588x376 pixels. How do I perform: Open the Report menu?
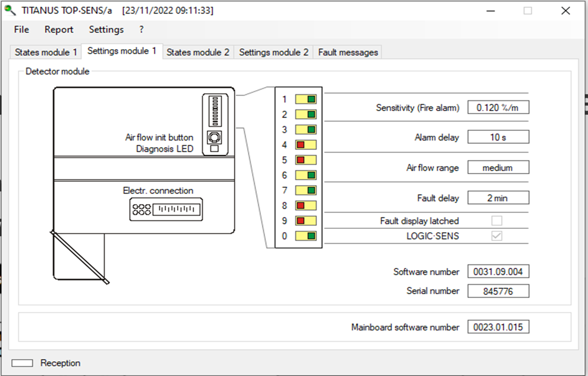[59, 29]
